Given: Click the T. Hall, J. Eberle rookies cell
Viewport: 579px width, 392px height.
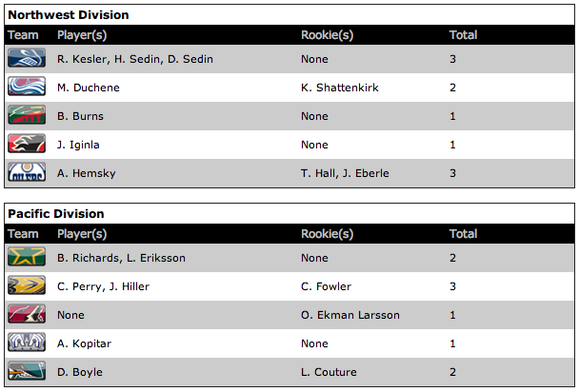Looking at the screenshot, I should [x=345, y=173].
